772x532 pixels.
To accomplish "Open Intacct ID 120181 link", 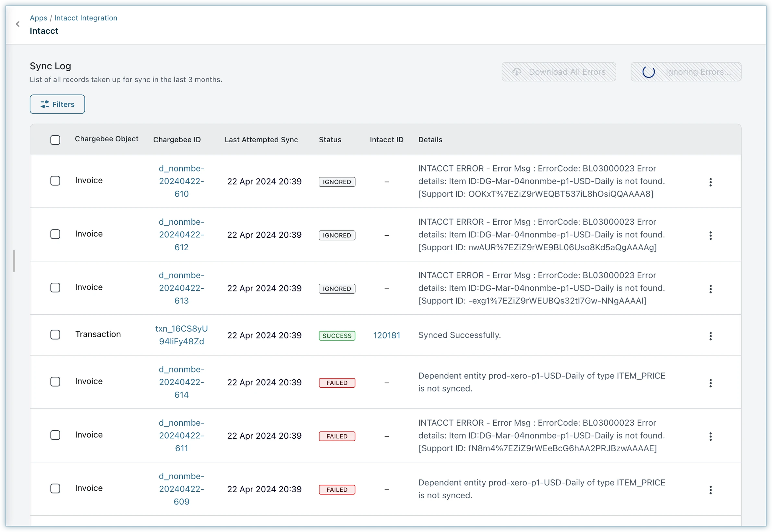I will point(387,335).
